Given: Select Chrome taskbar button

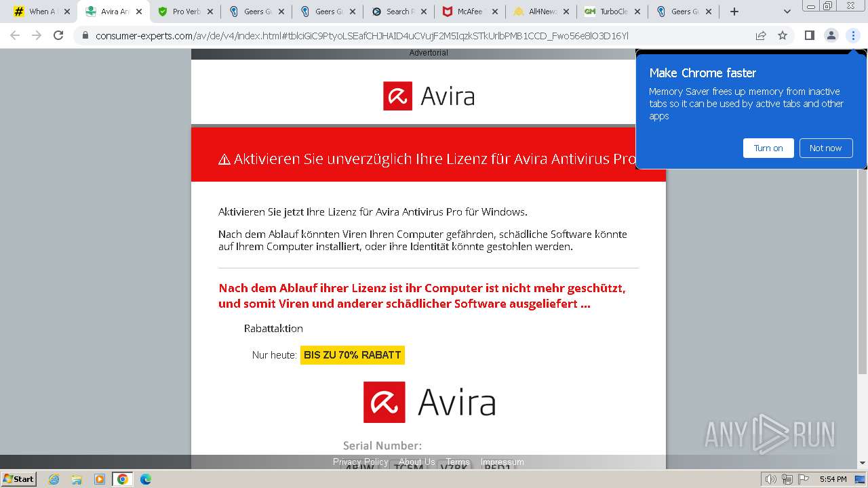Looking at the screenshot, I should (122, 479).
